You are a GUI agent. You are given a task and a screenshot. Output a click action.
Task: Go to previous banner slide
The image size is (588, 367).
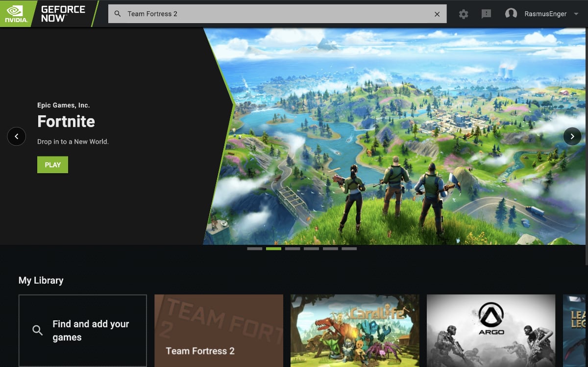17,136
